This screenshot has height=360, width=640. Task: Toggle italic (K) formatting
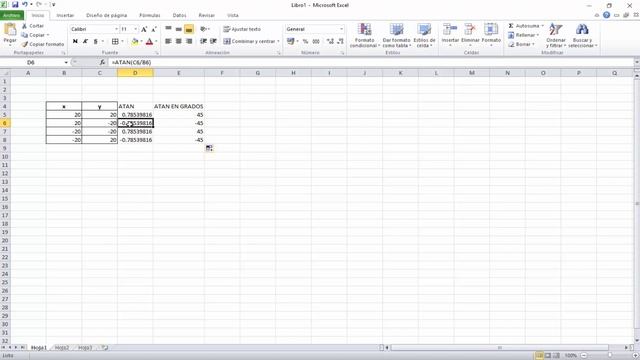(85, 41)
